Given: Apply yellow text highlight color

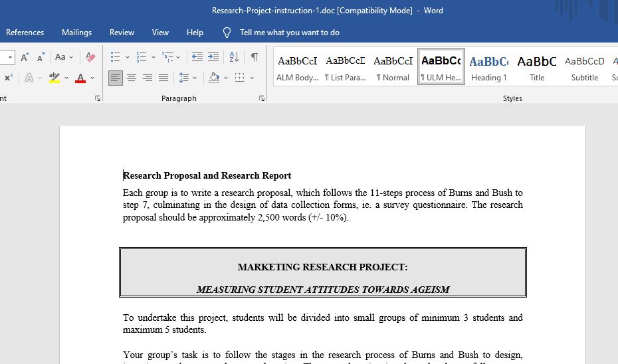Looking at the screenshot, I should tap(54, 78).
